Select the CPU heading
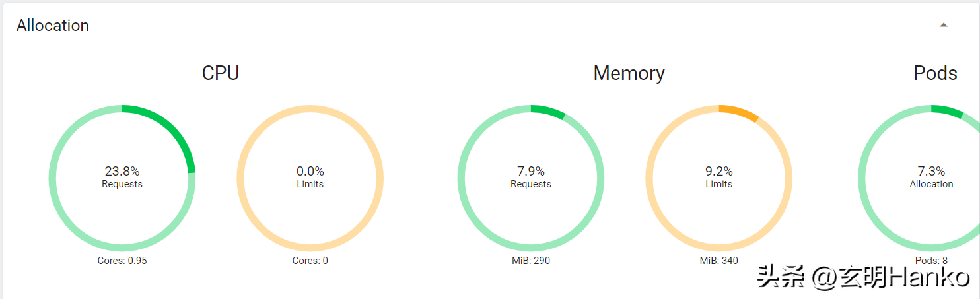The image size is (980, 299). point(221,73)
